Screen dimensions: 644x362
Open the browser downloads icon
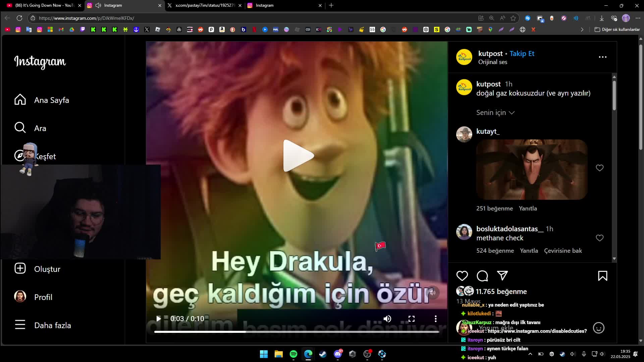[x=602, y=18]
